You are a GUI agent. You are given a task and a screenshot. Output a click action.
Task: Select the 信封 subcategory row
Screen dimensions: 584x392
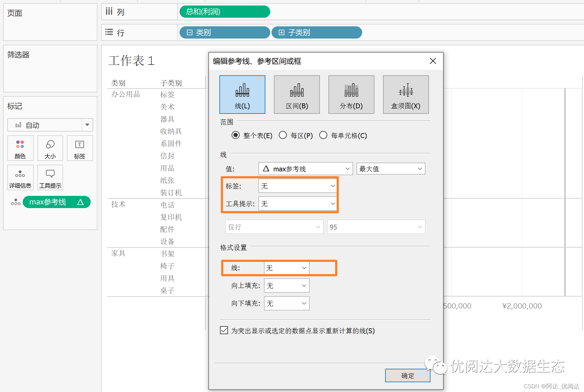(x=167, y=156)
